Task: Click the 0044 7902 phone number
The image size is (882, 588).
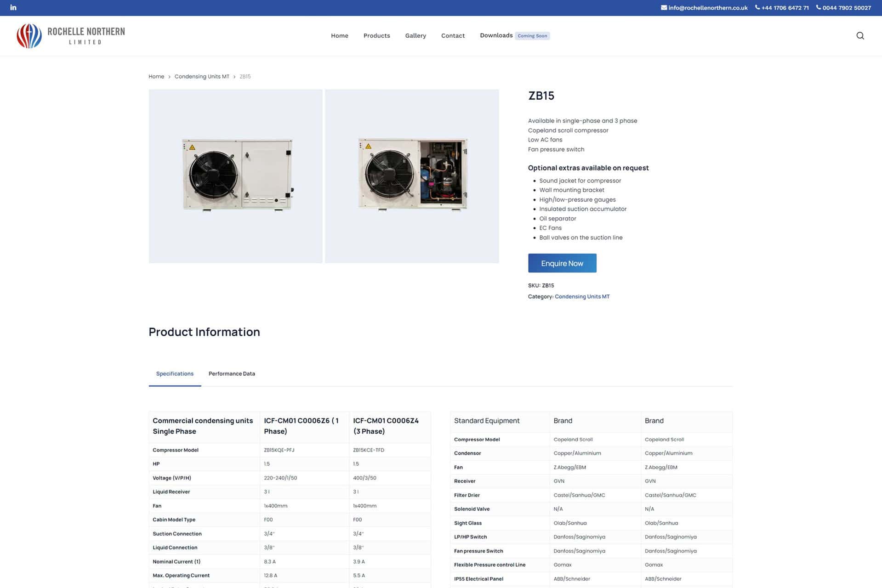Action: point(846,8)
